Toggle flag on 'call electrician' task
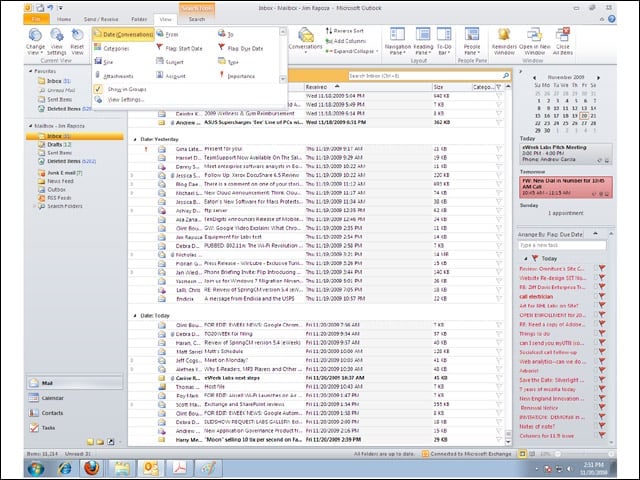The image size is (640, 480). pyautogui.click(x=602, y=296)
